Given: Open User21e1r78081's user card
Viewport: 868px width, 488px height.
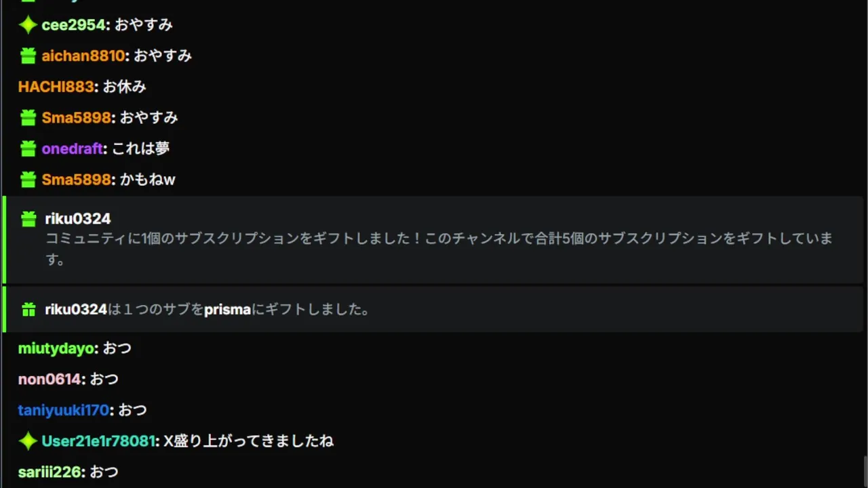Looking at the screenshot, I should [98, 441].
